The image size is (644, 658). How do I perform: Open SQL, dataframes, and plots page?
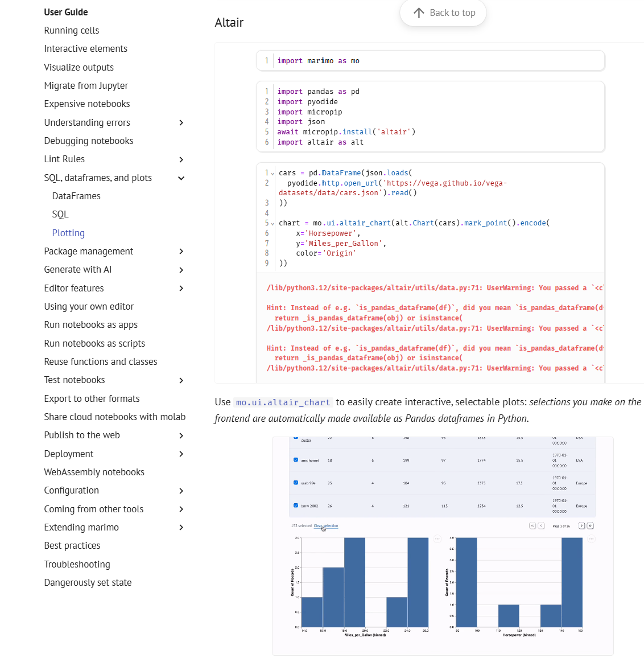[98, 178]
